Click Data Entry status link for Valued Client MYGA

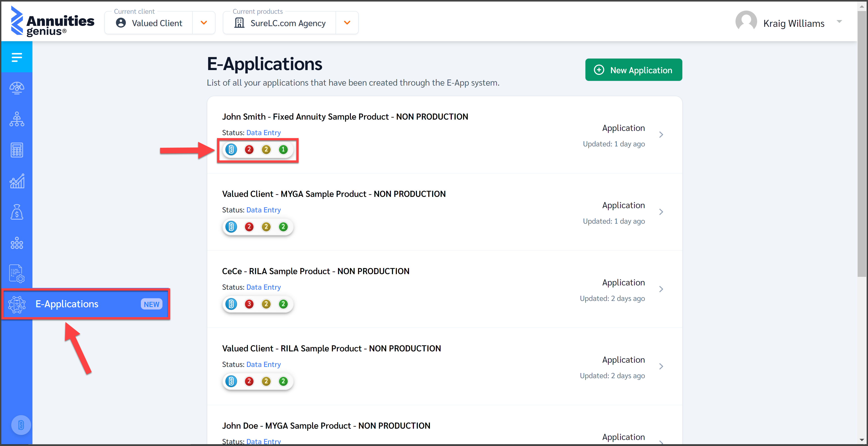(x=263, y=210)
